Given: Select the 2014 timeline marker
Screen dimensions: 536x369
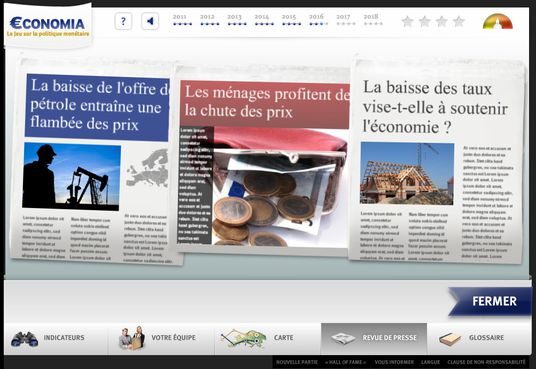Looking at the screenshot, I should pos(264,20).
